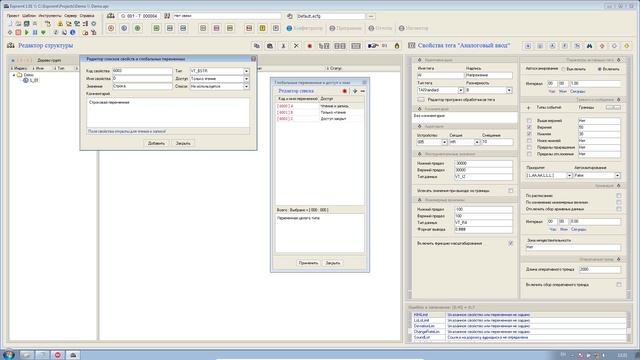Viewport: 640px width, 360px height.
Task: Click the binoculars icon in tag properties toolbar
Action: [589, 46]
